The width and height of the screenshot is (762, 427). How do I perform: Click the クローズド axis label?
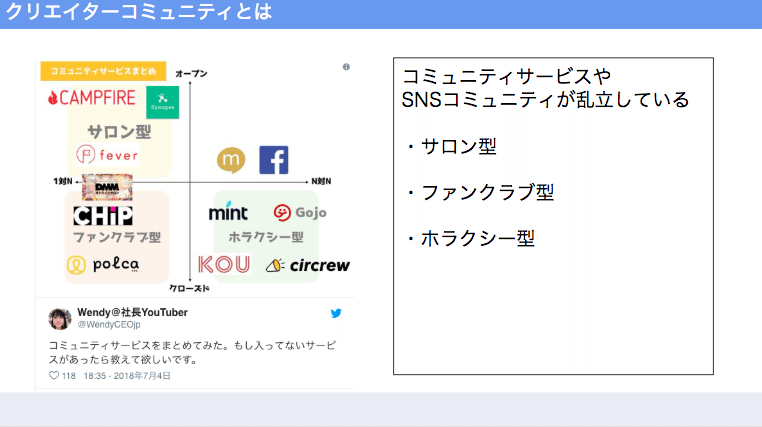(189, 288)
